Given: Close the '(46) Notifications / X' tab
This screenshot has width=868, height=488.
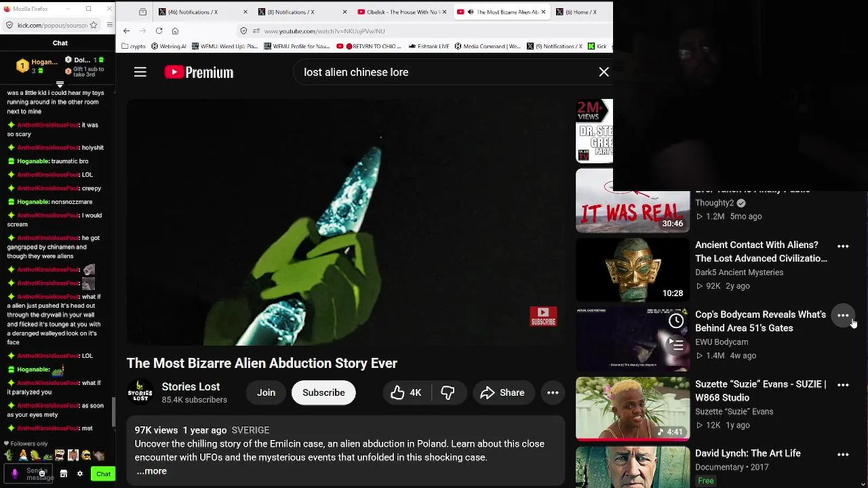Looking at the screenshot, I should click(245, 12).
